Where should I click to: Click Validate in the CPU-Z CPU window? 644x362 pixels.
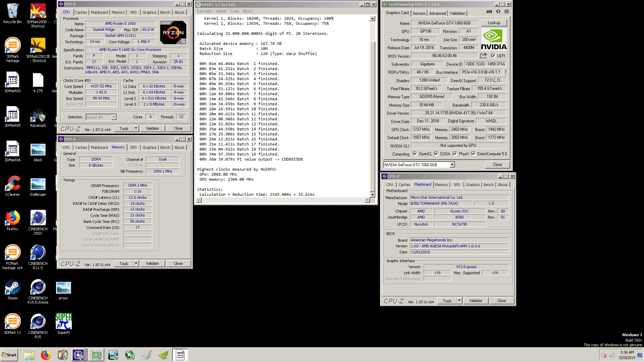pyautogui.click(x=152, y=128)
